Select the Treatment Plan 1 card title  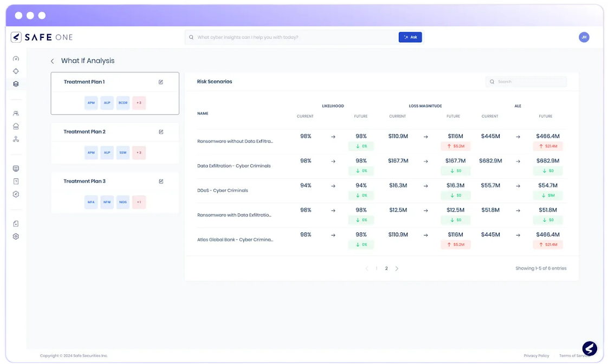(x=84, y=82)
